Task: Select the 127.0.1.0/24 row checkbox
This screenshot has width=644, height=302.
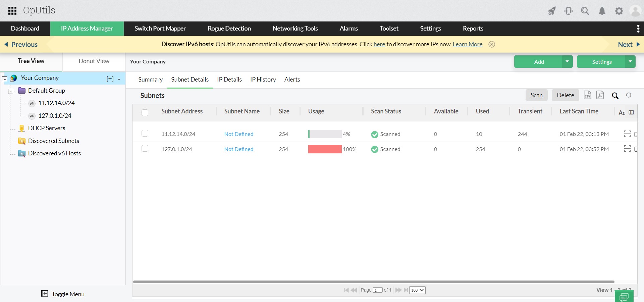Action: (x=145, y=148)
